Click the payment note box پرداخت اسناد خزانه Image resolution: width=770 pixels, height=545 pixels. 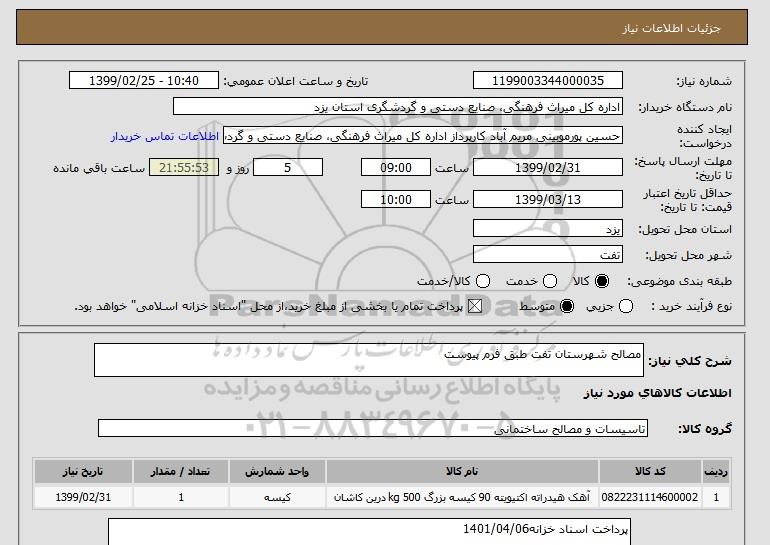tap(369, 531)
